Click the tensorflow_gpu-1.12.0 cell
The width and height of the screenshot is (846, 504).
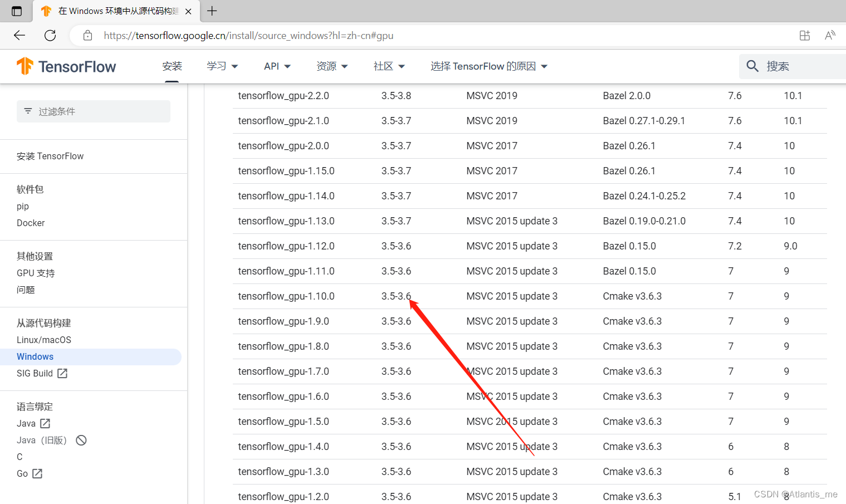(x=286, y=246)
